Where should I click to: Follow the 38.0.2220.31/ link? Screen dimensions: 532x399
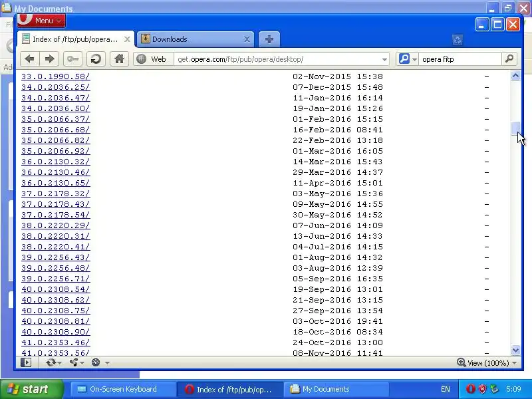click(x=56, y=236)
